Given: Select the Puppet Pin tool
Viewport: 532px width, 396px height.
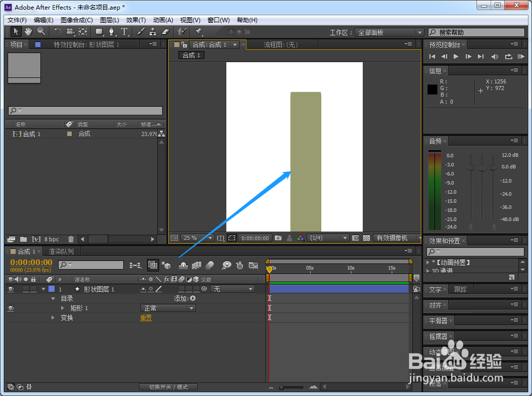Looking at the screenshot, I should click(198, 31).
